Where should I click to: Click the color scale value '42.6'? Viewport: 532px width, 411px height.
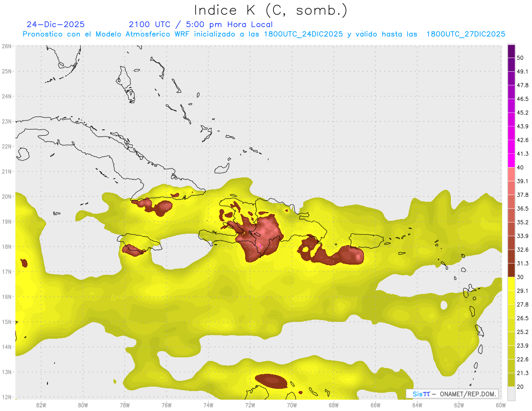[x=523, y=140]
